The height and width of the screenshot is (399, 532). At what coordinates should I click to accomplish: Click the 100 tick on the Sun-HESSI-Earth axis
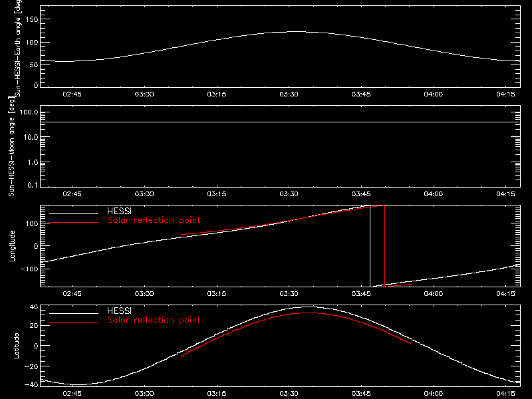(32, 43)
